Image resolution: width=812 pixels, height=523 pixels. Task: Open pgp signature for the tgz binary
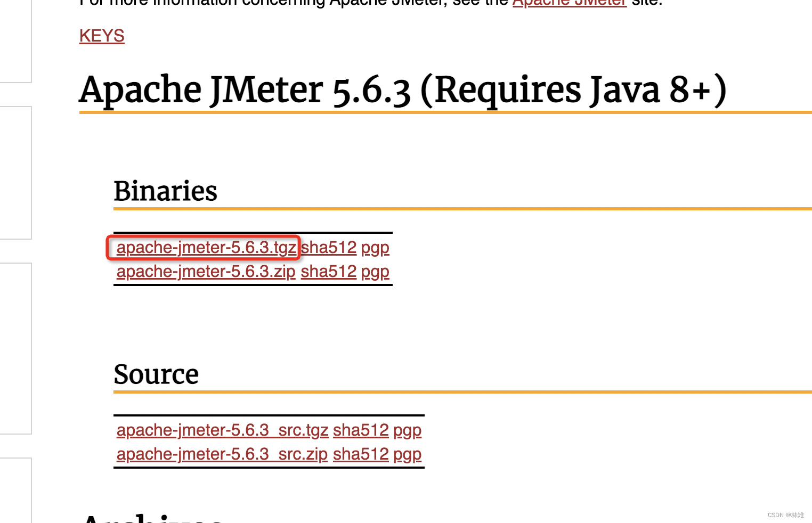click(375, 248)
